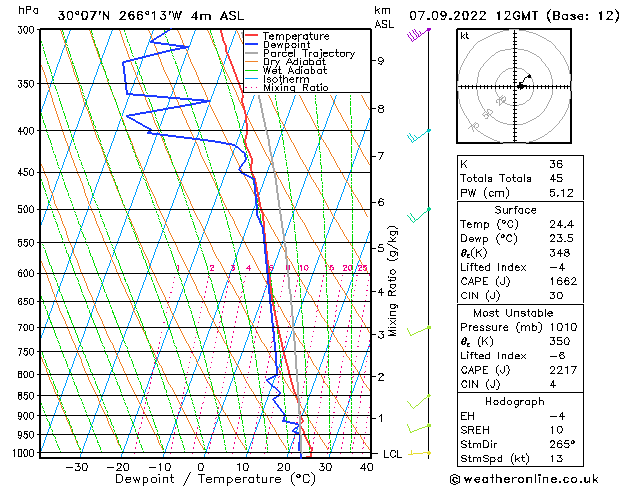Image resolution: width=629 pixels, height=486 pixels.
Task: Click the date text '07.09.2022 12GMT (Base: 12)'
Action: tap(514, 16)
